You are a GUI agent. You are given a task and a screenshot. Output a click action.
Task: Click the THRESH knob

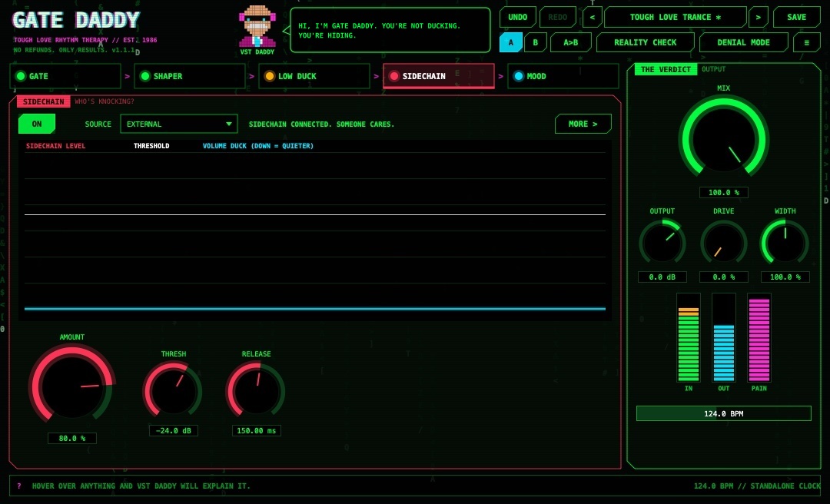[x=173, y=393]
